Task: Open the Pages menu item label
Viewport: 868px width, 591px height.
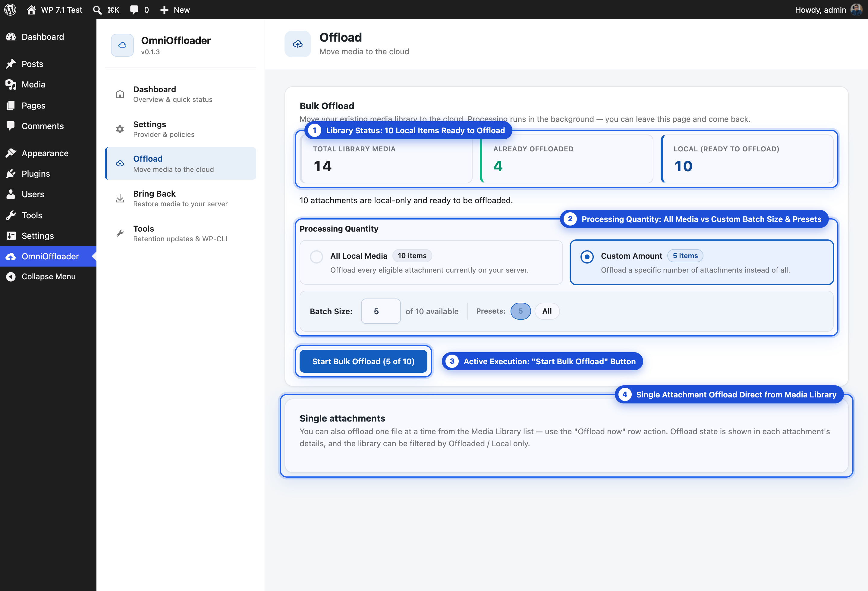Action: click(34, 105)
